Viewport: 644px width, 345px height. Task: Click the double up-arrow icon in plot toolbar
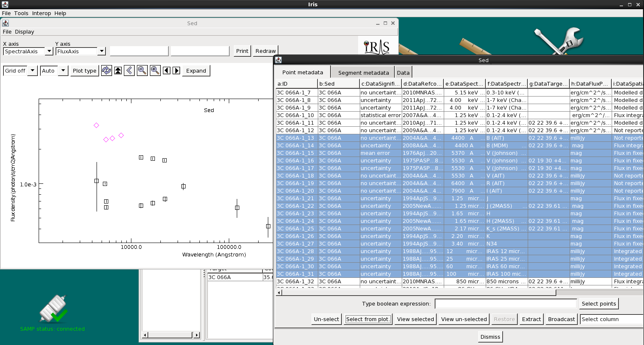(118, 71)
